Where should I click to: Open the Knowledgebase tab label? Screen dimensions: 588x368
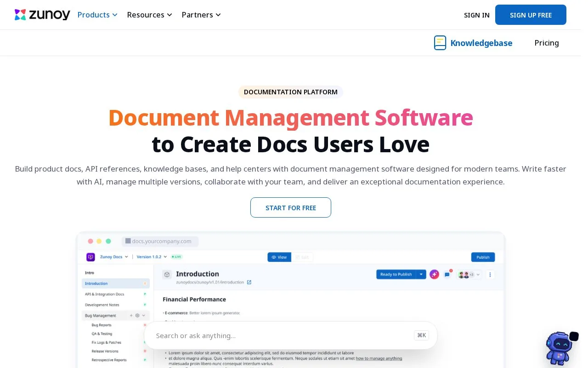[481, 43]
